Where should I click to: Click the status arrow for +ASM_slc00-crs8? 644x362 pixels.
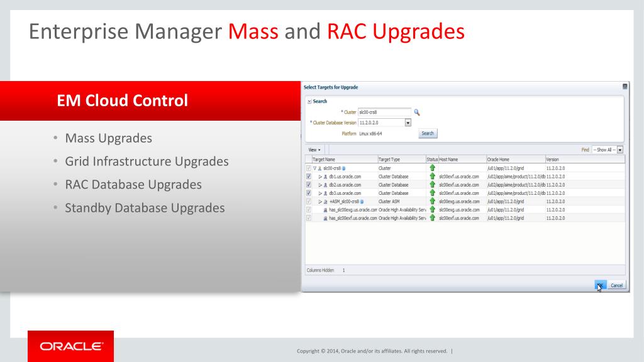[432, 201]
